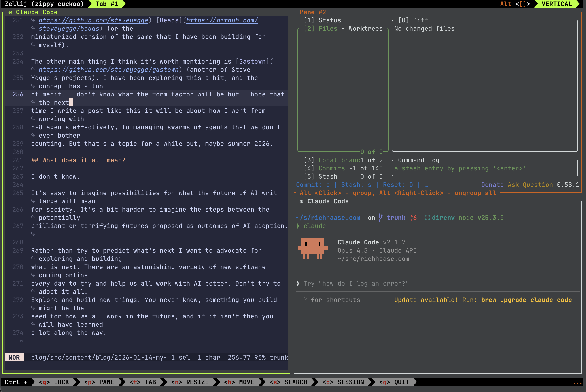The height and width of the screenshot is (392, 586).
Task: Click the Ask Question link
Action: point(530,185)
